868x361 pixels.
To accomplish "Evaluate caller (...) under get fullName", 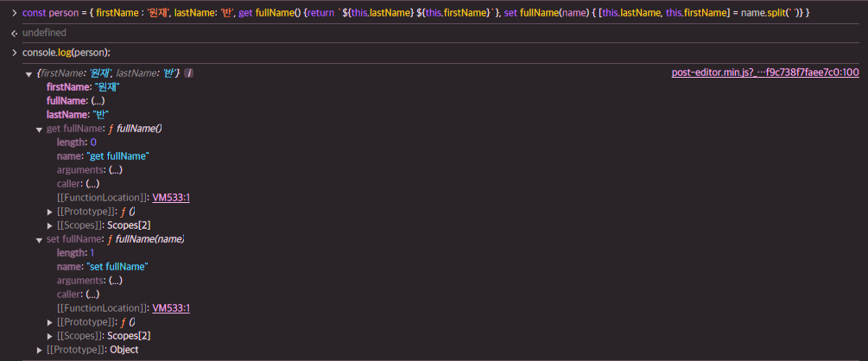I will 92,184.
